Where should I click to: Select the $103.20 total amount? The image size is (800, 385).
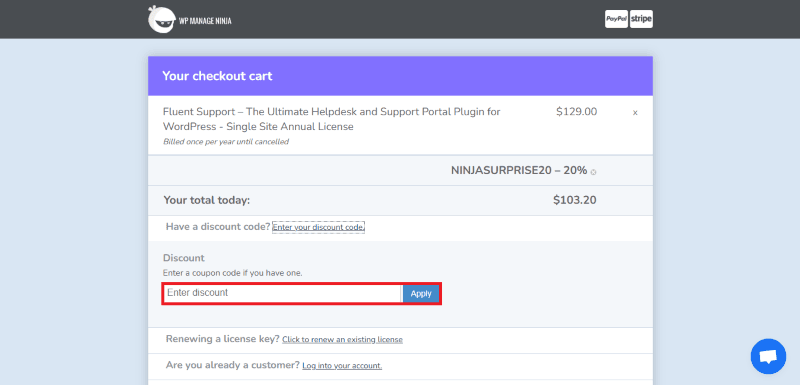tap(574, 200)
